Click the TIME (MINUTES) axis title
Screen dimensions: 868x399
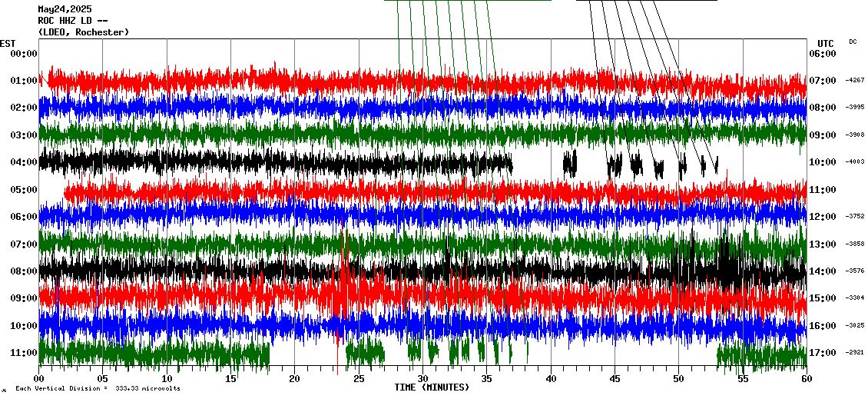coord(432,387)
